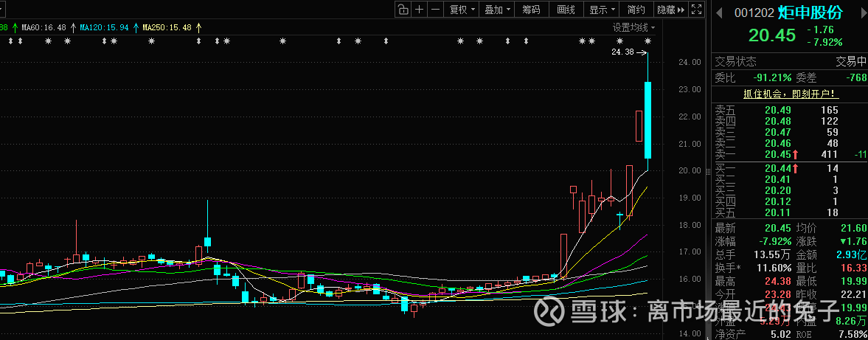Open 设置均线 moving average settings

(x=631, y=27)
